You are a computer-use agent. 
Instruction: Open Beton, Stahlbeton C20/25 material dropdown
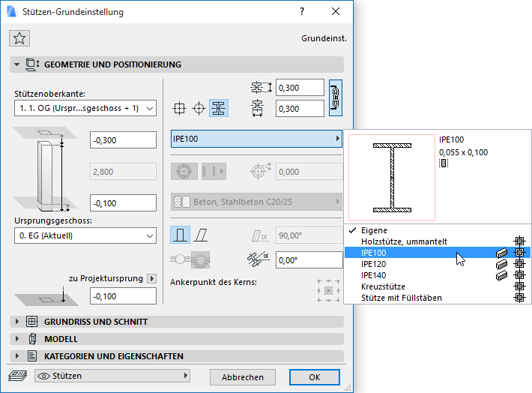coord(256,202)
